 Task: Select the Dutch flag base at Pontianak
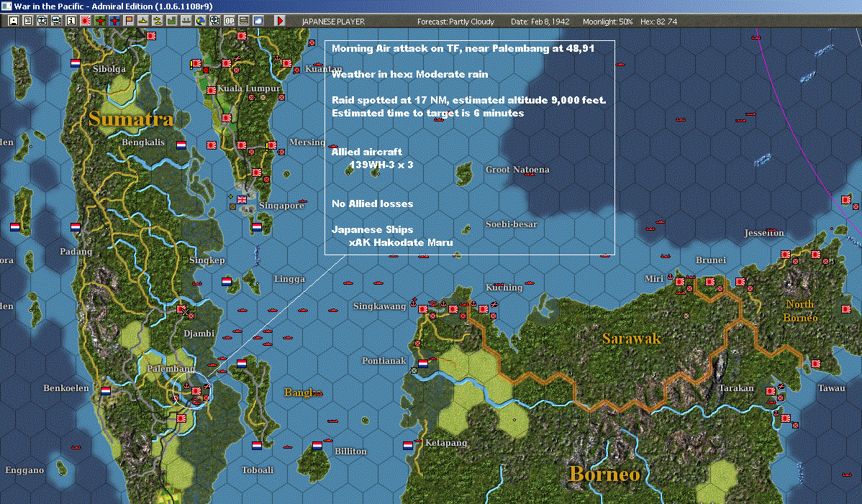click(x=423, y=364)
